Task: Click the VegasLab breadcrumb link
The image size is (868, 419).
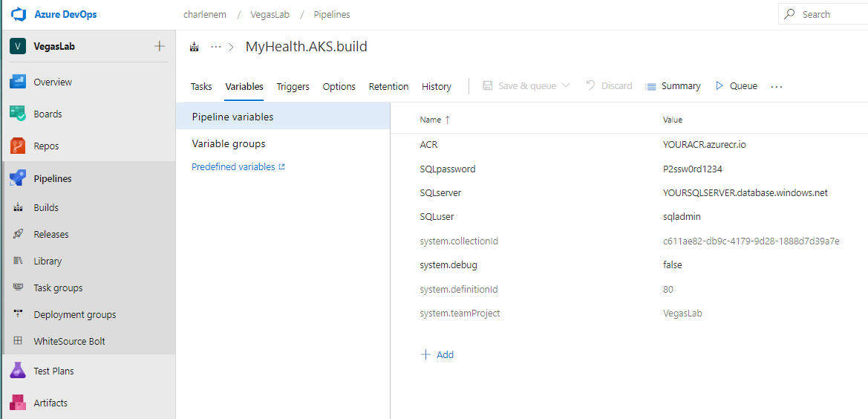Action: [x=269, y=14]
